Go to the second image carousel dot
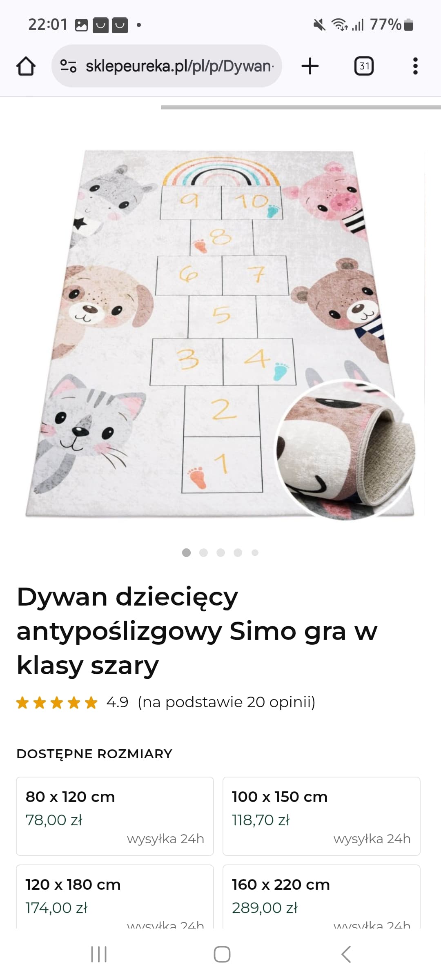The height and width of the screenshot is (980, 441). [x=203, y=552]
